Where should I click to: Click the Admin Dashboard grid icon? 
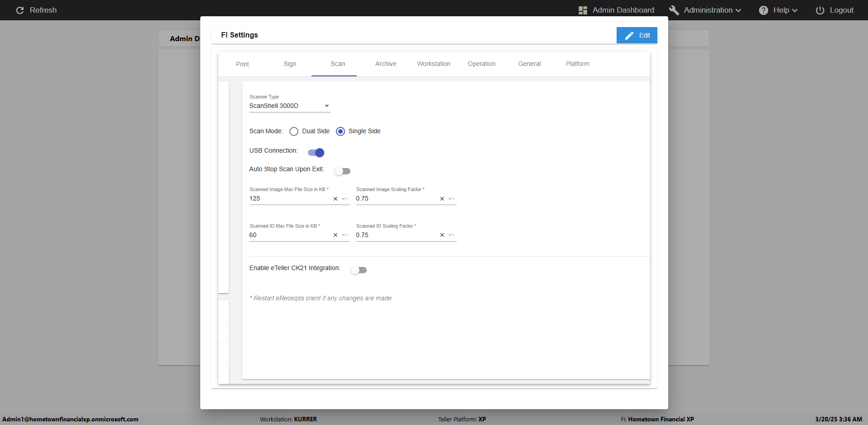583,10
